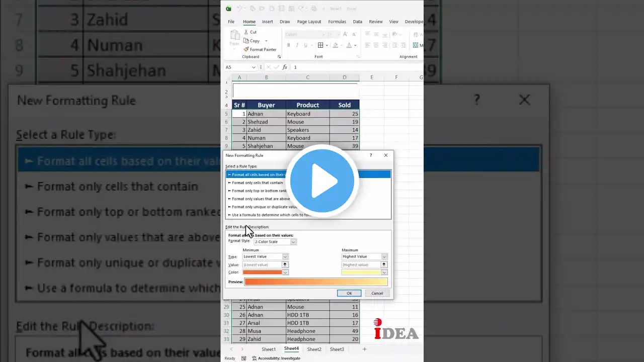Open the Name Box dropdown arrow
The height and width of the screenshot is (362, 644).
coord(254,67)
